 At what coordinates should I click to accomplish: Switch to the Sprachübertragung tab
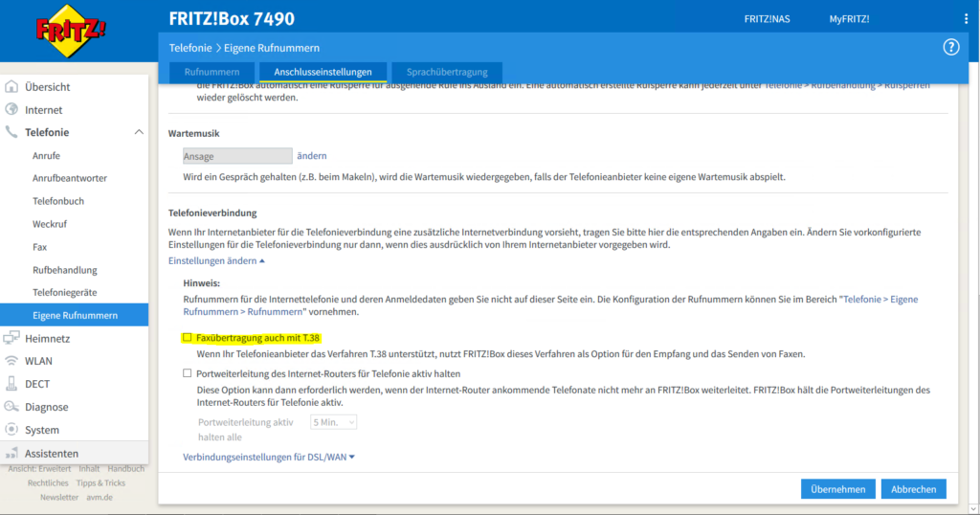pyautogui.click(x=446, y=72)
